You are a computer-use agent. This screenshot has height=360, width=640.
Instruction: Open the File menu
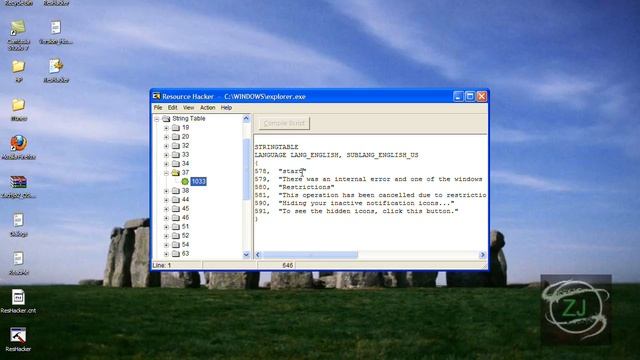[x=158, y=108]
